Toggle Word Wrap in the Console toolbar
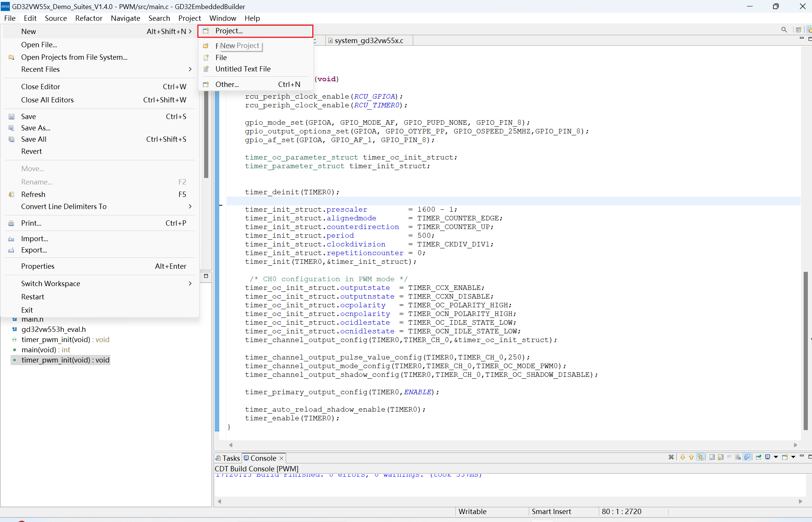The width and height of the screenshot is (812, 522). point(730,457)
